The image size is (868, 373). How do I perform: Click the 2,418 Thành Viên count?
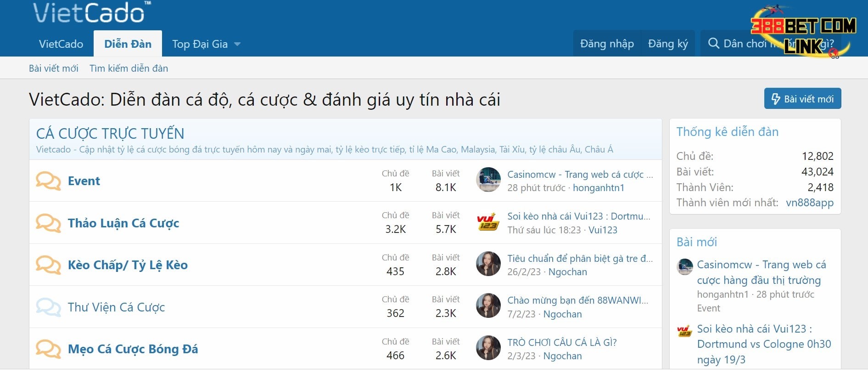coord(820,187)
